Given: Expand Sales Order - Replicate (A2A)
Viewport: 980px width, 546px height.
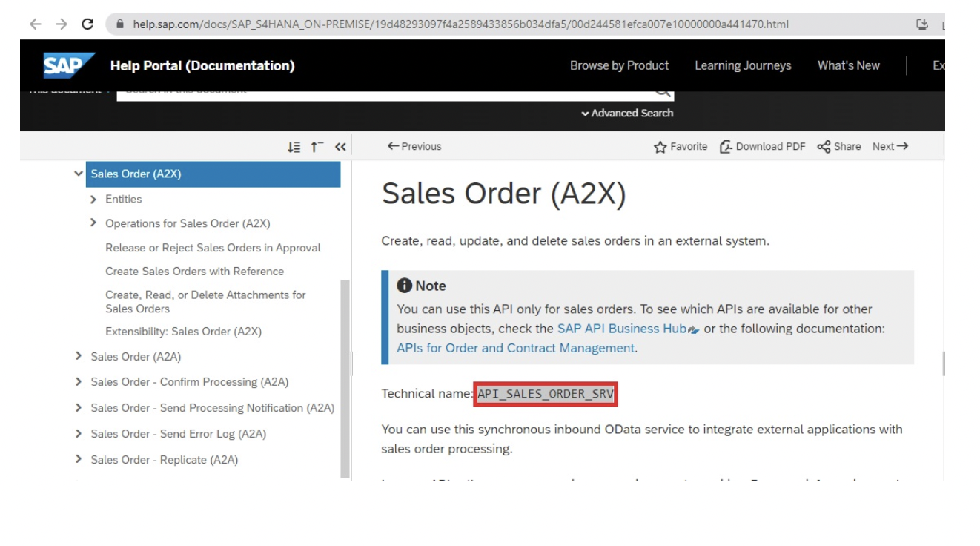Looking at the screenshot, I should click(x=79, y=460).
